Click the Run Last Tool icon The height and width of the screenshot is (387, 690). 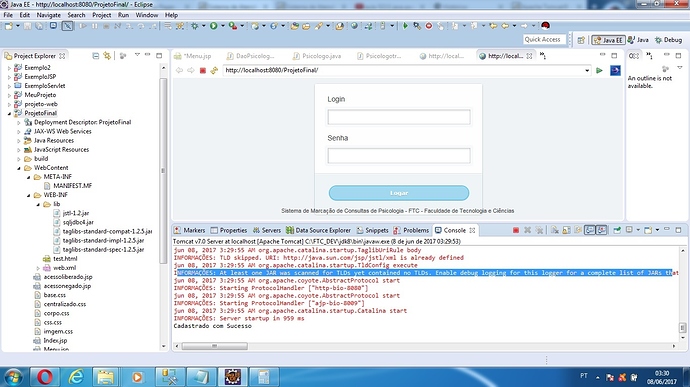233,26
